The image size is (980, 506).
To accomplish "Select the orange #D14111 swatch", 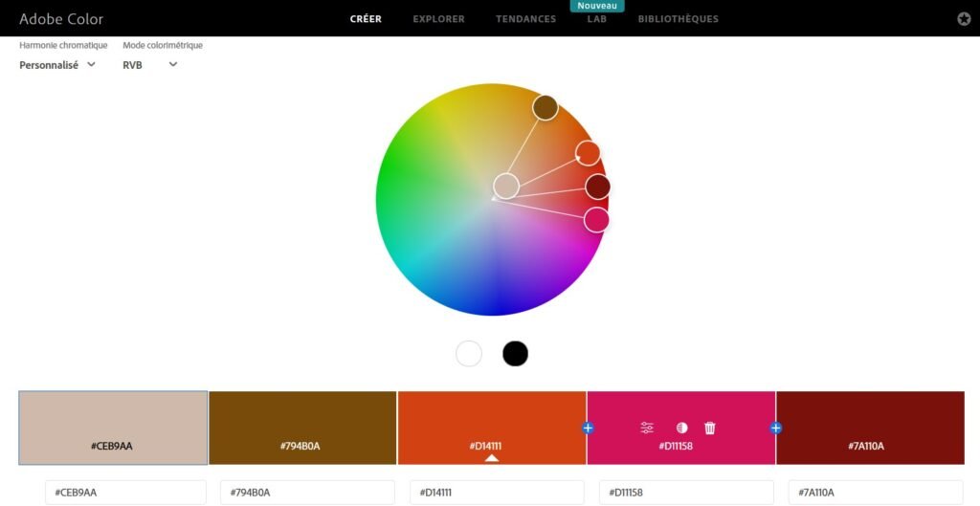I will pyautogui.click(x=492, y=428).
